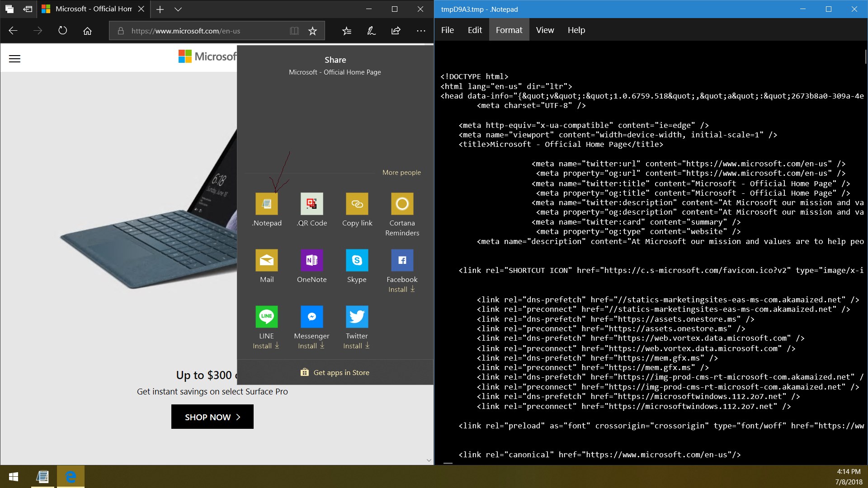Click the Copy link icon
Image resolution: width=868 pixels, height=488 pixels.
coord(357,204)
